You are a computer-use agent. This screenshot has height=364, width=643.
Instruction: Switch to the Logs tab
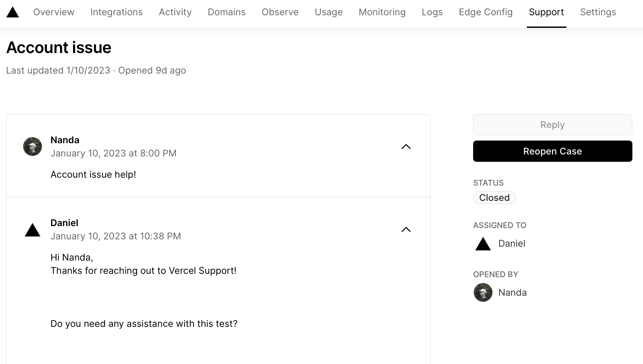432,12
